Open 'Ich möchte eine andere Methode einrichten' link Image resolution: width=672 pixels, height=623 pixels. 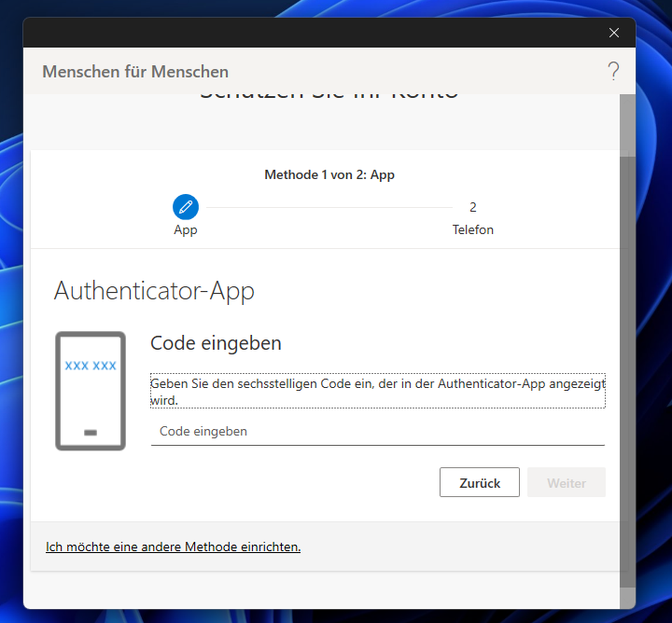click(173, 547)
